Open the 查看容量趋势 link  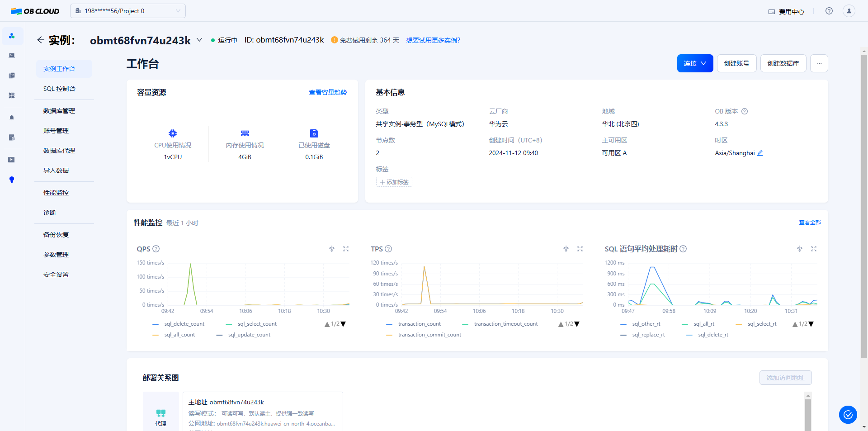tap(328, 92)
